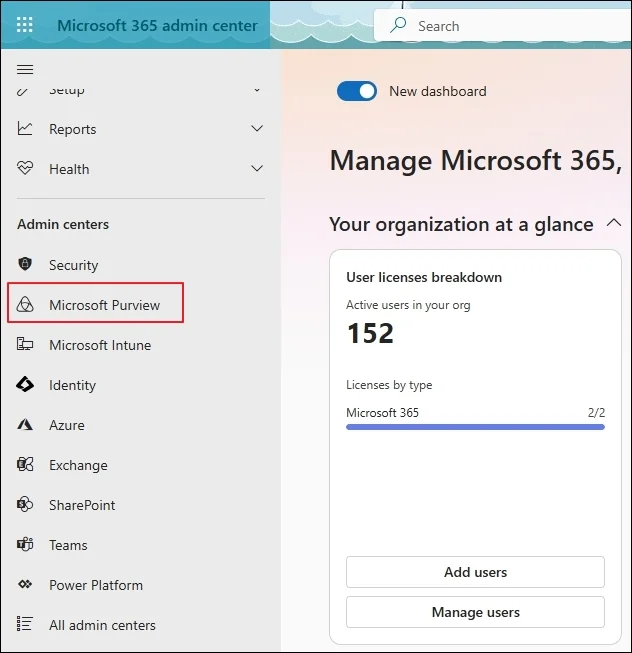
Task: Click the Admin centers heading
Action: click(x=63, y=224)
